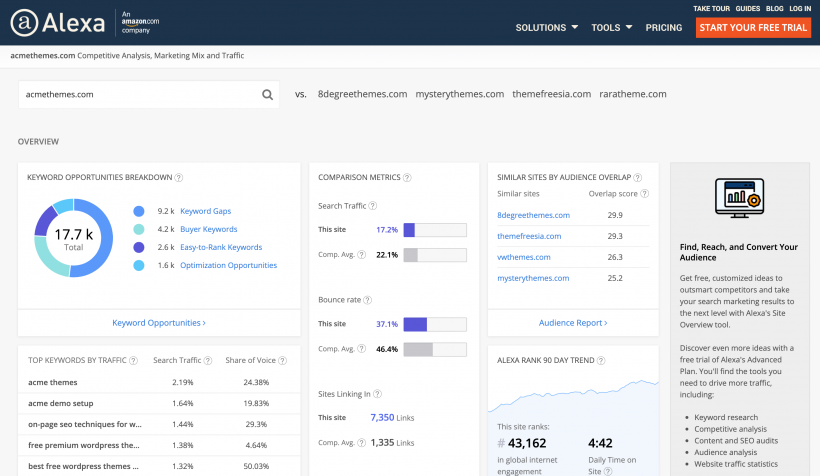Click the Alexa rank trend chart
The image size is (820, 476).
pyautogui.click(x=573, y=396)
